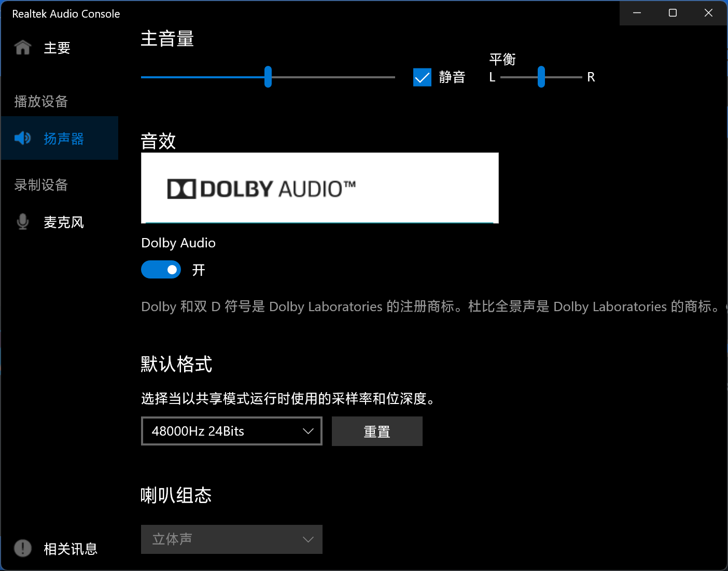The image size is (728, 571).
Task: Turn off the Dolby Audio toggle switch
Action: 161,270
